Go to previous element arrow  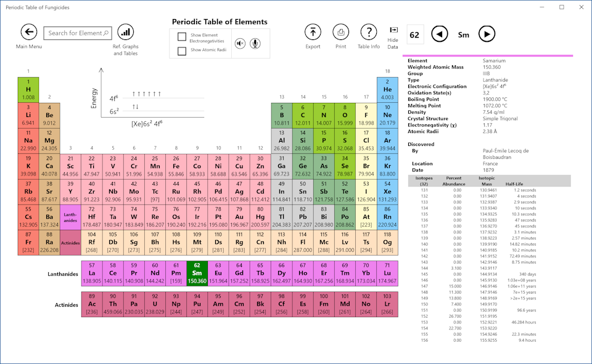pos(439,35)
